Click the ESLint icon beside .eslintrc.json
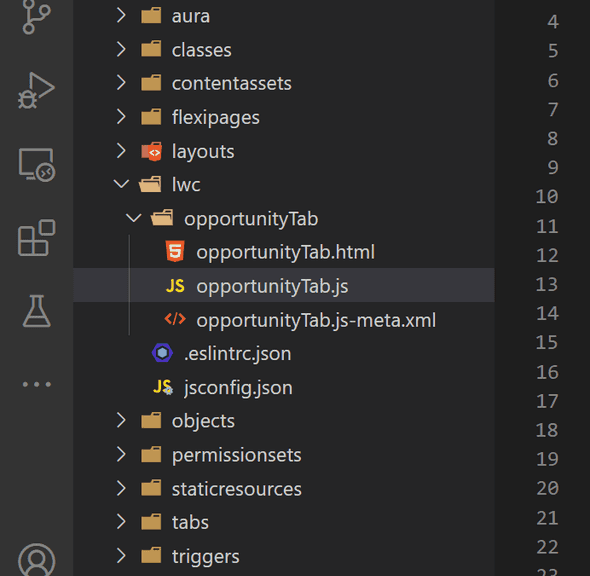Screen dimensions: 590x576 (163, 353)
